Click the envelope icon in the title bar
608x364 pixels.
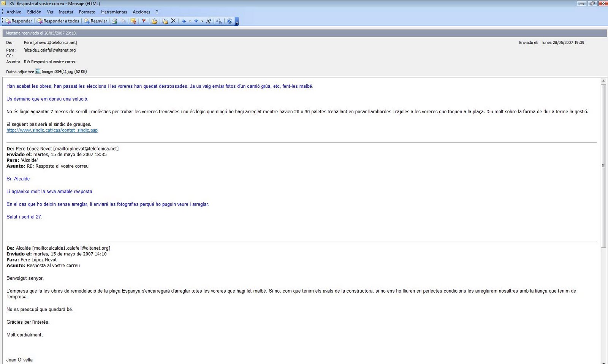[4, 3]
